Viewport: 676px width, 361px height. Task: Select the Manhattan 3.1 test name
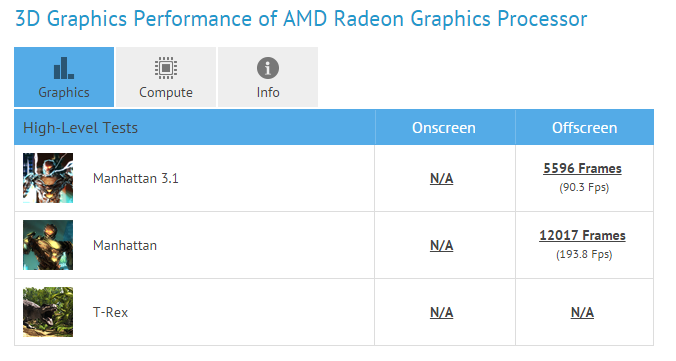136,178
